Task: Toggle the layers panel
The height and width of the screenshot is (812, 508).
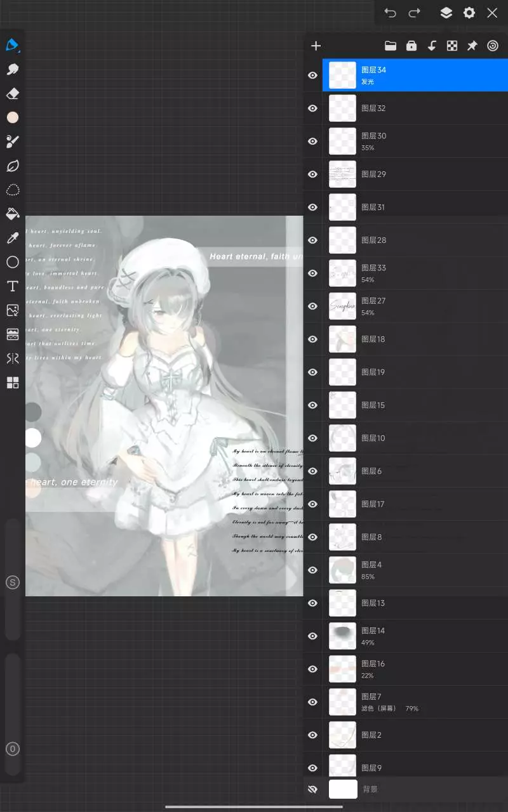Action: (x=446, y=13)
